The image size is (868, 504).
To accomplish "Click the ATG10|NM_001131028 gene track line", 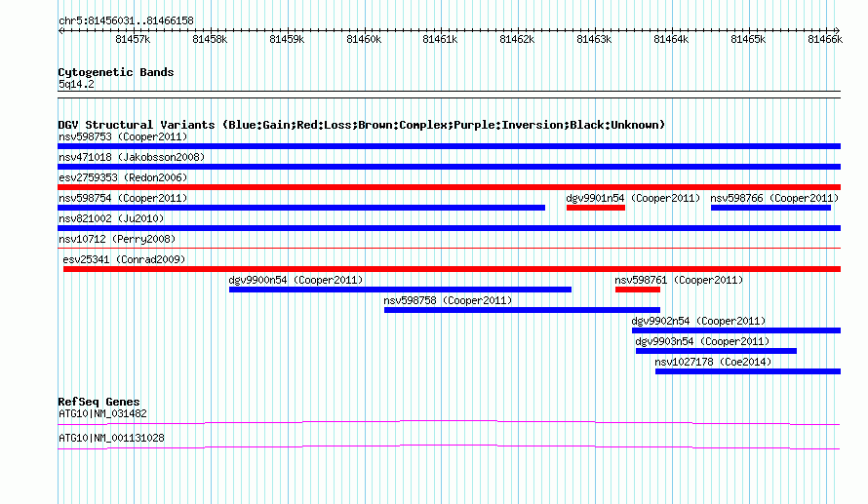I will [x=449, y=447].
